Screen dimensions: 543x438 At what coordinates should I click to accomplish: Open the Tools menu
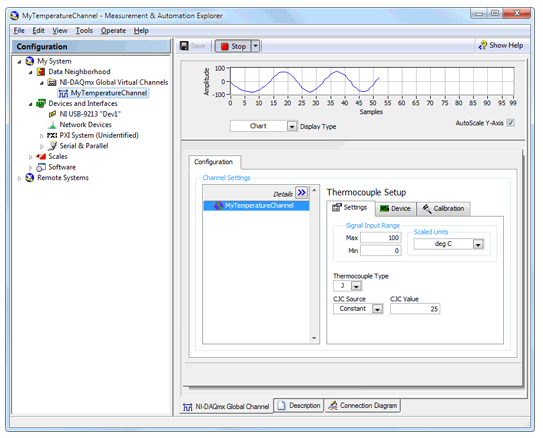pos(84,31)
